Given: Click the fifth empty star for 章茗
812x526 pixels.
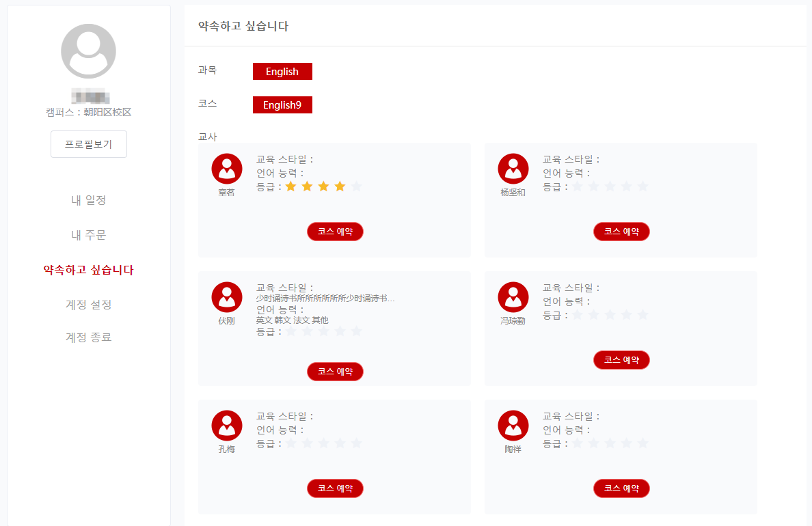Looking at the screenshot, I should click(x=356, y=186).
